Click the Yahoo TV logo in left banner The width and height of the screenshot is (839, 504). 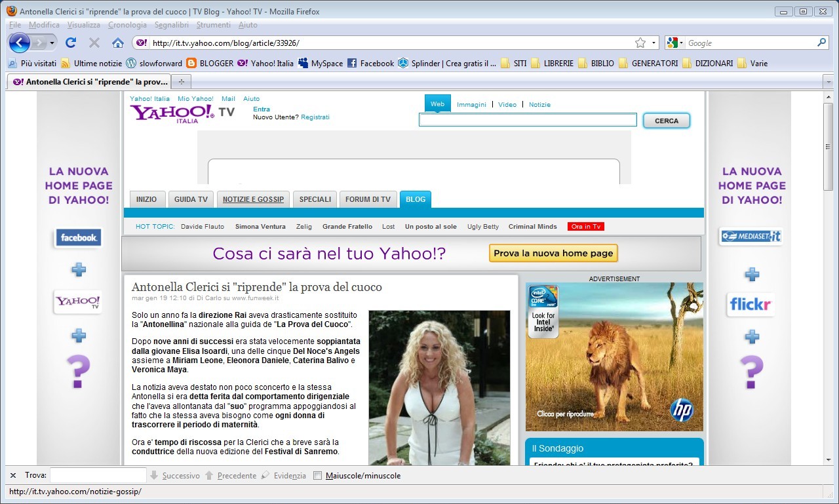(x=77, y=301)
